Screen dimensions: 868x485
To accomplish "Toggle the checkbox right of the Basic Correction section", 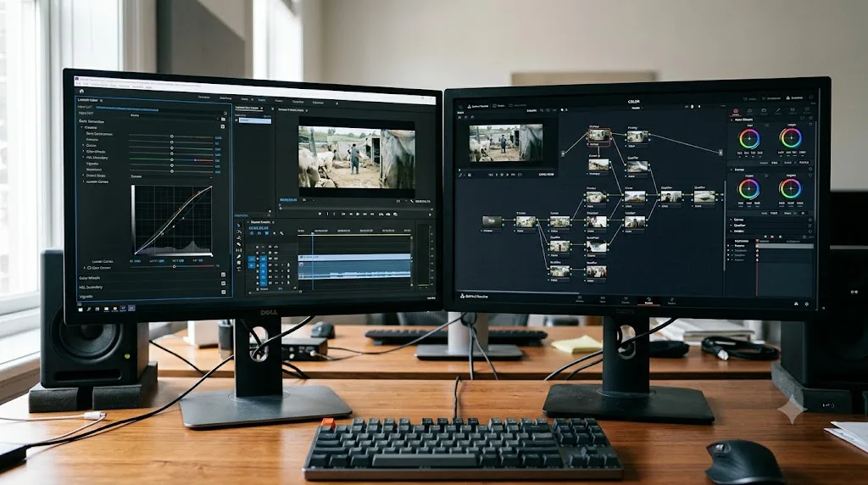I will 223,127.
